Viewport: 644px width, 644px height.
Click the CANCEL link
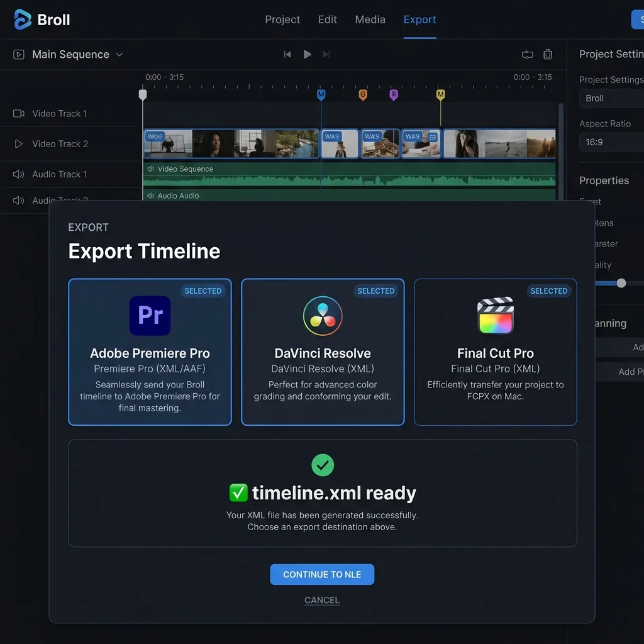tap(322, 600)
